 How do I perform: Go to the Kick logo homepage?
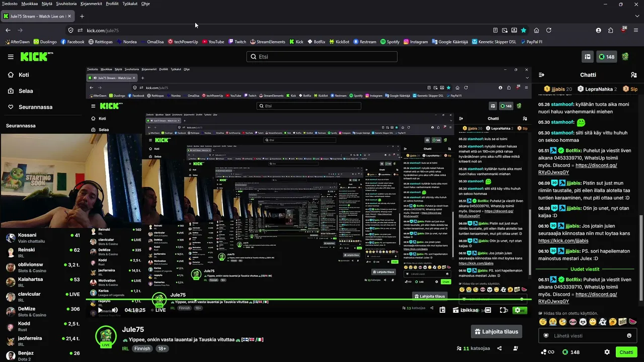[37, 57]
